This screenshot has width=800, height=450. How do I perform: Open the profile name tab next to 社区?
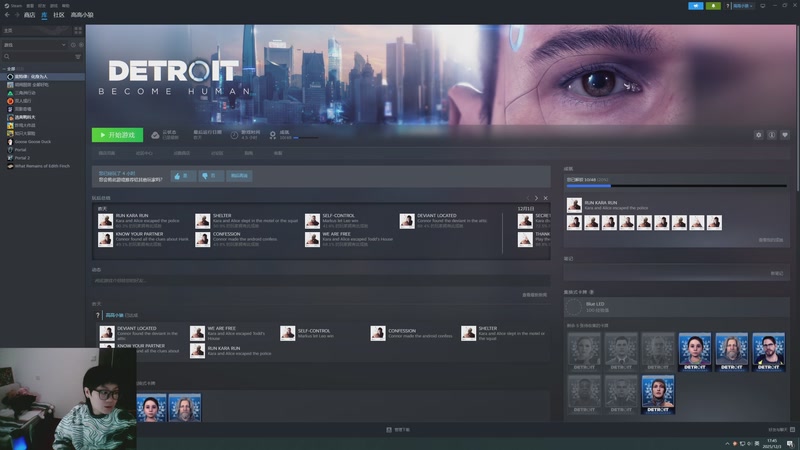(x=82, y=15)
